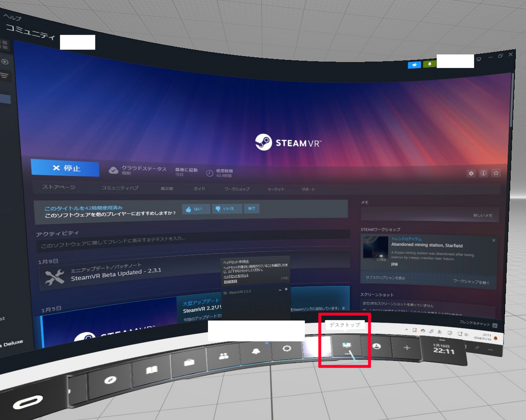Click the ヘッドセットをリセット link
The width and height of the screenshot is (526, 420).
pos(236,275)
